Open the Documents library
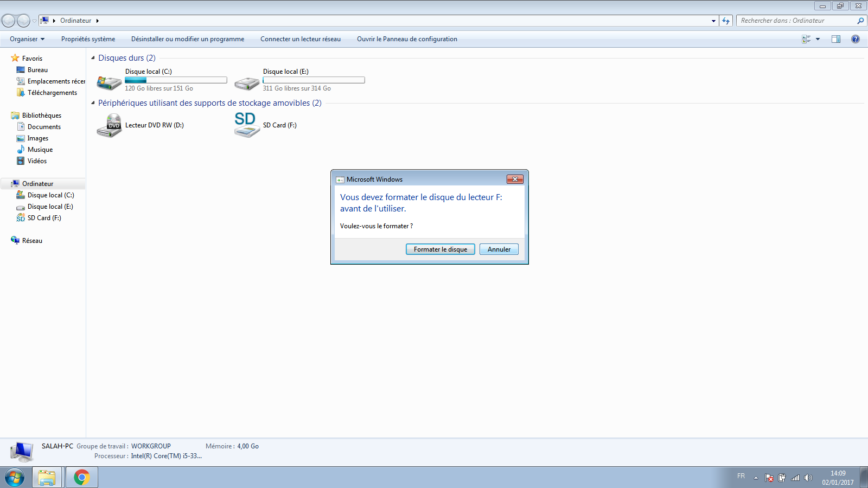This screenshot has width=868, height=488. click(44, 127)
